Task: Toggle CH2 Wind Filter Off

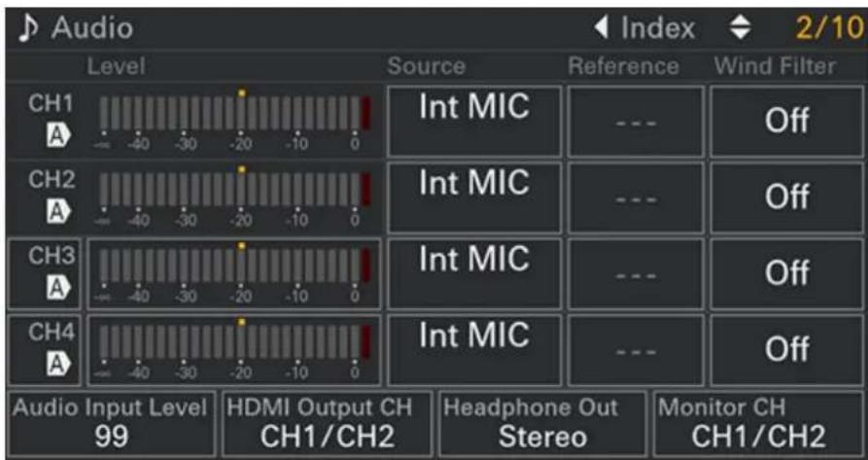Action: click(786, 197)
